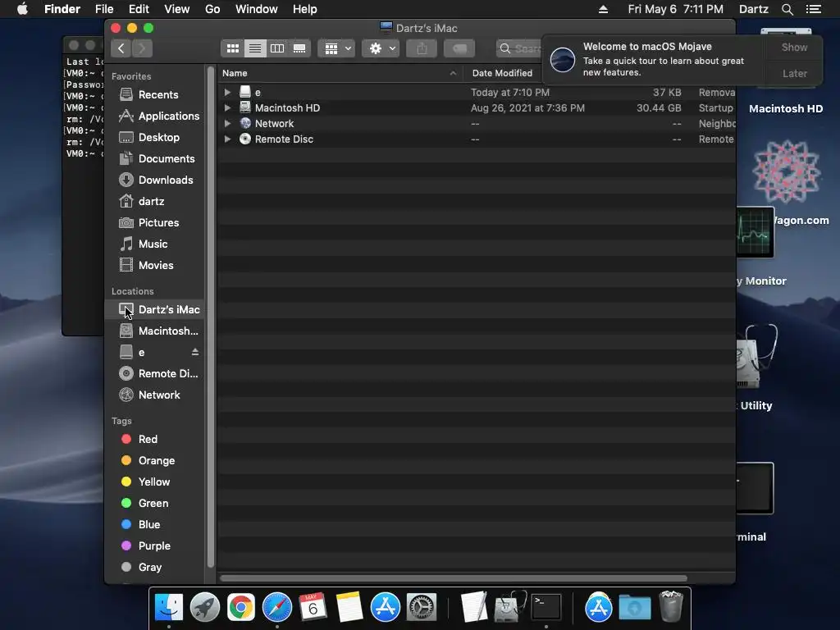Open System Preferences from the Dock
The image size is (840, 630).
coord(422,608)
